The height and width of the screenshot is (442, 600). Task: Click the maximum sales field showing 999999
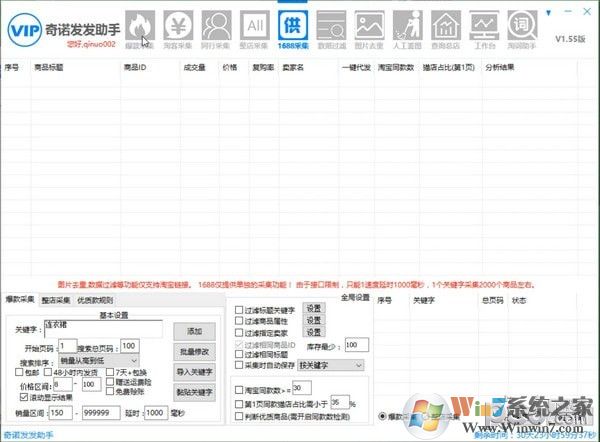(x=101, y=413)
